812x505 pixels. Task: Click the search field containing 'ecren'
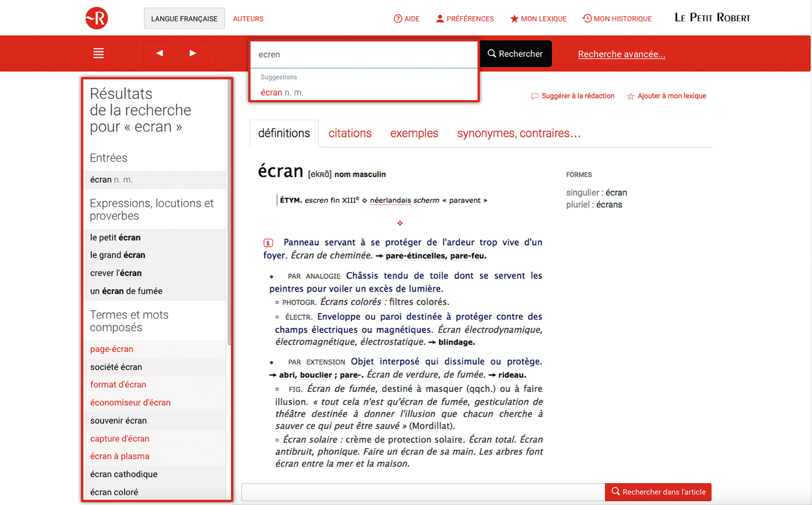pyautogui.click(x=364, y=55)
